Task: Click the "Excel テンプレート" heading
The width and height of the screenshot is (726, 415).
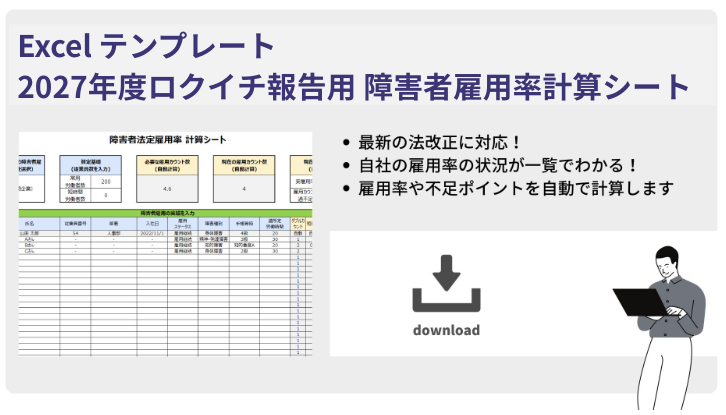Action: coord(146,46)
